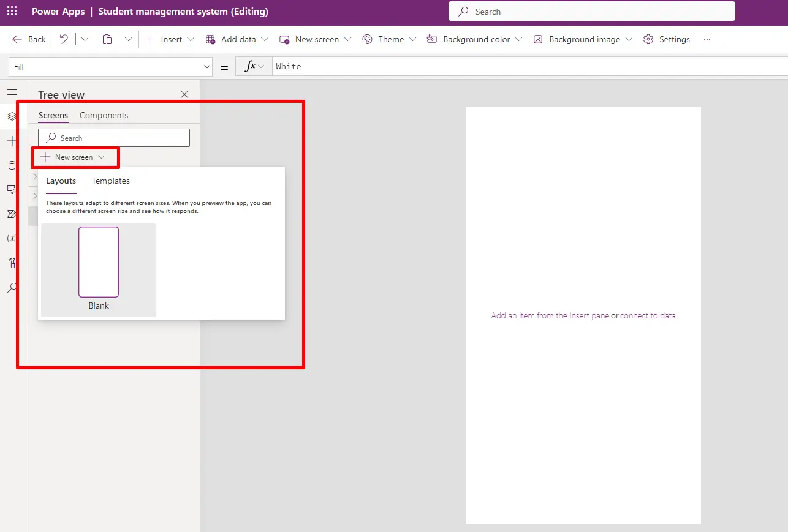The image size is (788, 532).
Task: Open the Background image dropdown
Action: (x=629, y=39)
